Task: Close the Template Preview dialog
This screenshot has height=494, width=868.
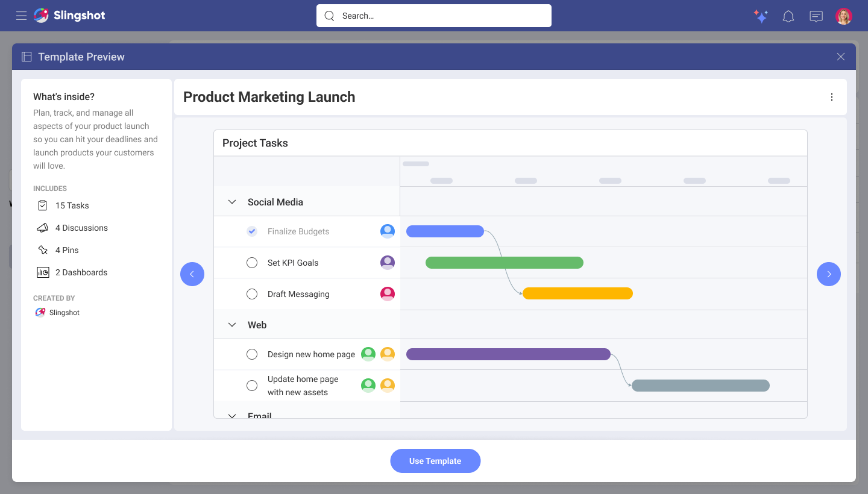Action: click(x=841, y=57)
